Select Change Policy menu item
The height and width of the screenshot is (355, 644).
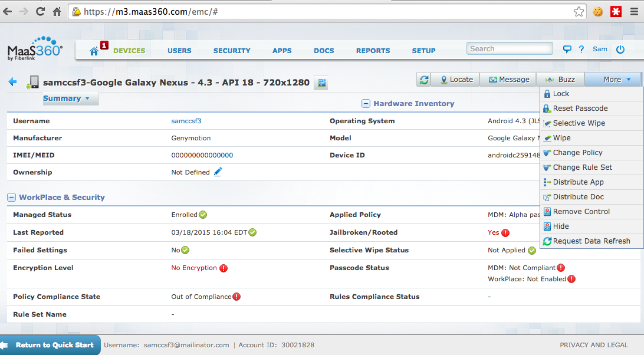point(592,153)
